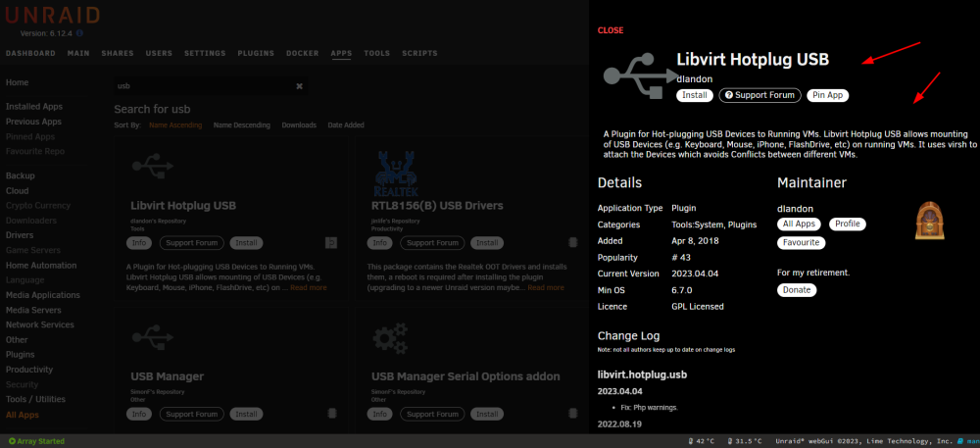Click Read more on RTL8156(B) card

[546, 287]
